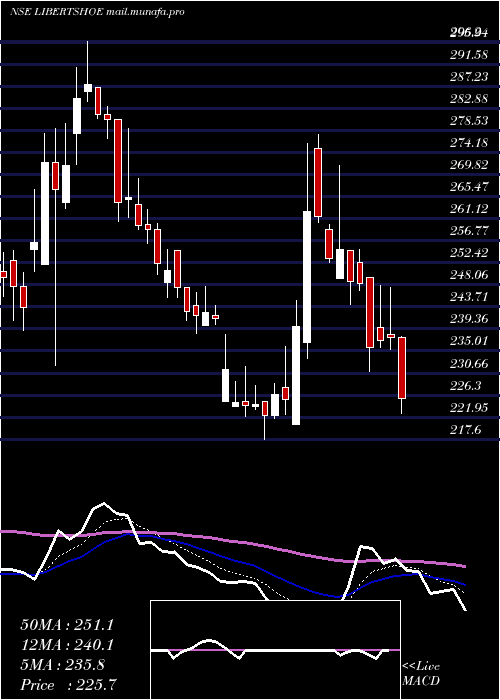Click the 248.06 price axis label
The image size is (500, 700).
click(x=468, y=275)
